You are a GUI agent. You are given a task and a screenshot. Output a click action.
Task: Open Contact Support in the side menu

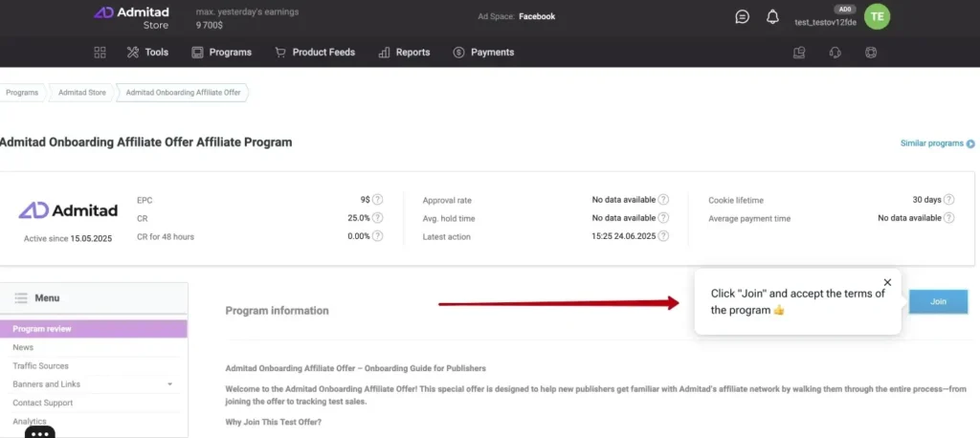42,403
